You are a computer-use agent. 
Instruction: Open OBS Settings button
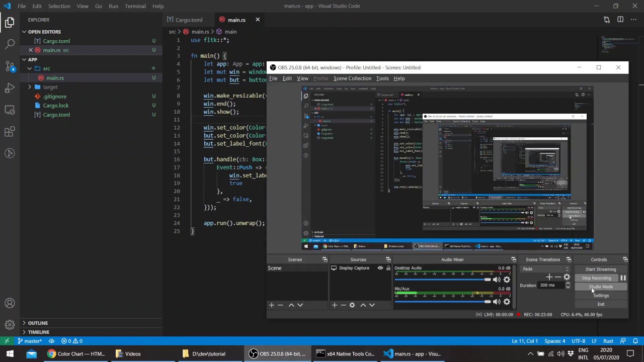click(x=601, y=296)
